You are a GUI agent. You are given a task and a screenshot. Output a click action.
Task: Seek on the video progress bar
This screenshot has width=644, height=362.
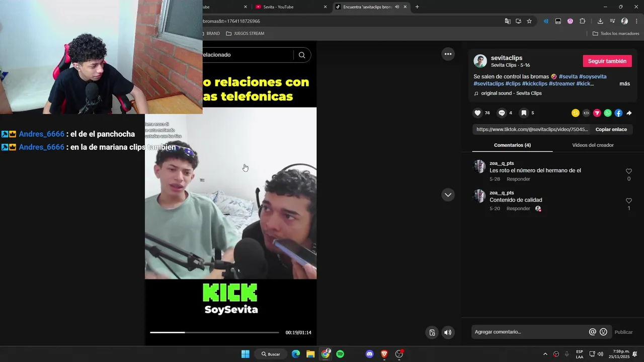tap(214, 332)
